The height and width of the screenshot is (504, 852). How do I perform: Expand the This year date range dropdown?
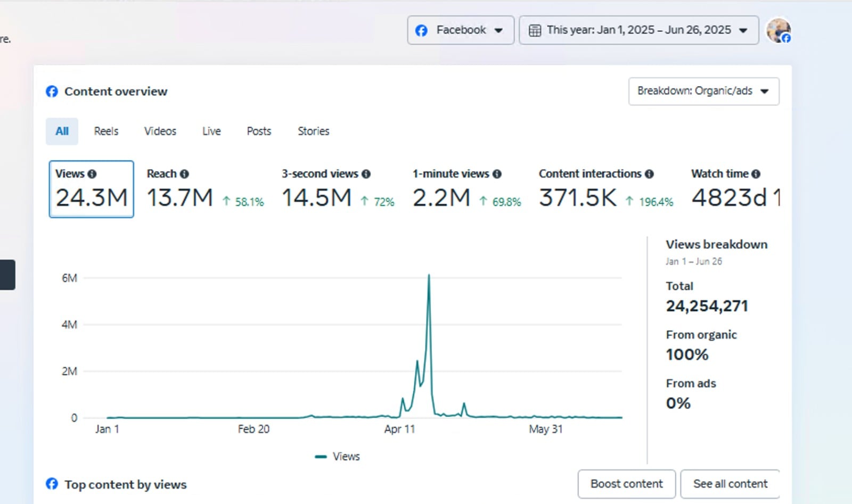click(638, 30)
